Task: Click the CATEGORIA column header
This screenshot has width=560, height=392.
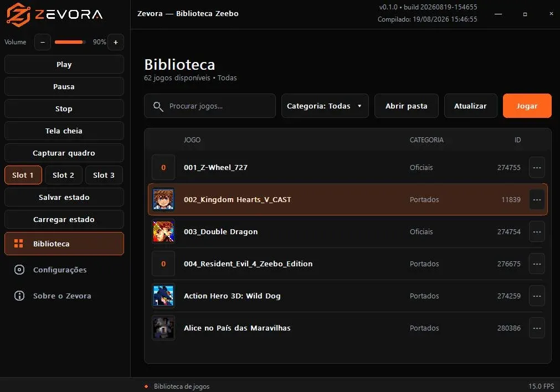Action: point(427,140)
